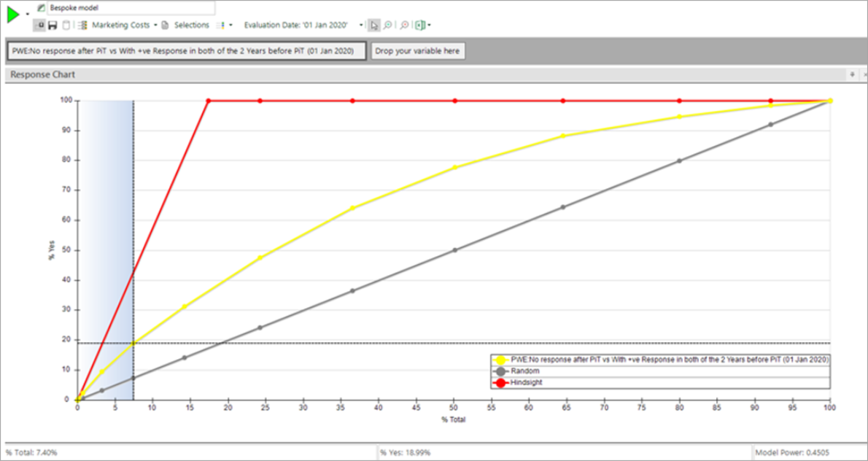This screenshot has height=461, width=868.
Task: Toggle pin on Response Chart panel
Action: tap(852, 74)
